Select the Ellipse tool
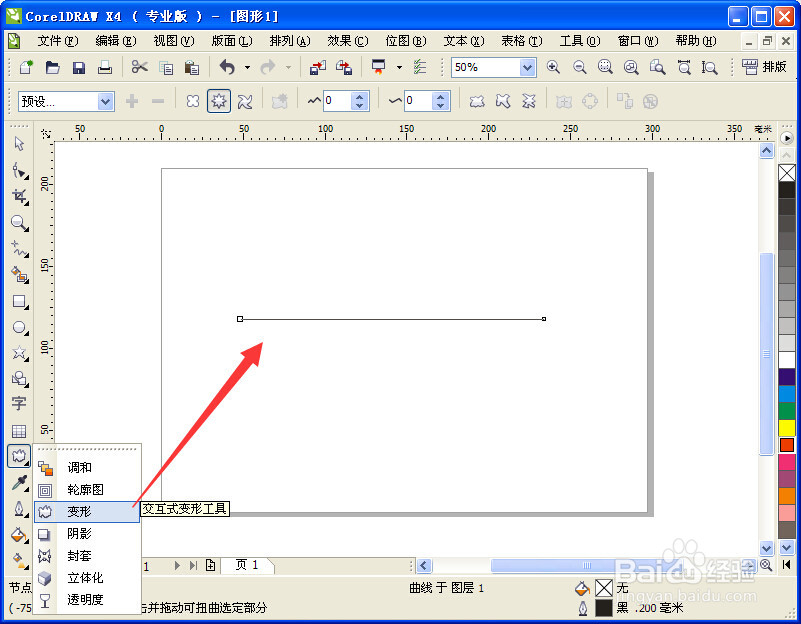801x624 pixels. point(19,327)
